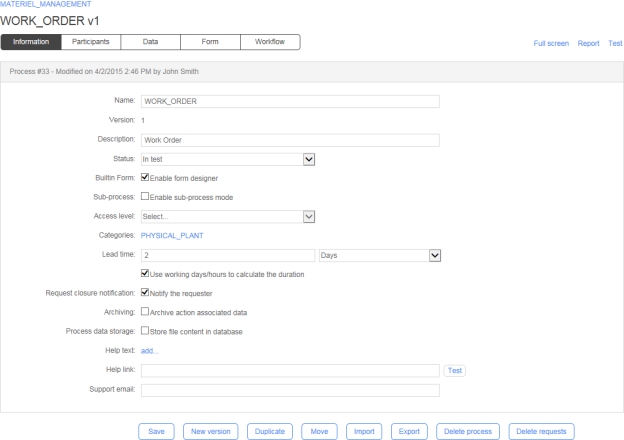The image size is (624, 440).
Task: Uncheck Notify the requester checkbox
Action: pos(146,292)
